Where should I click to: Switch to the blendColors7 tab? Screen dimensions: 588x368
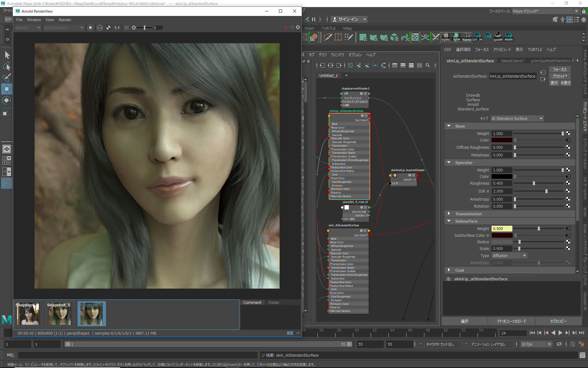(x=512, y=61)
